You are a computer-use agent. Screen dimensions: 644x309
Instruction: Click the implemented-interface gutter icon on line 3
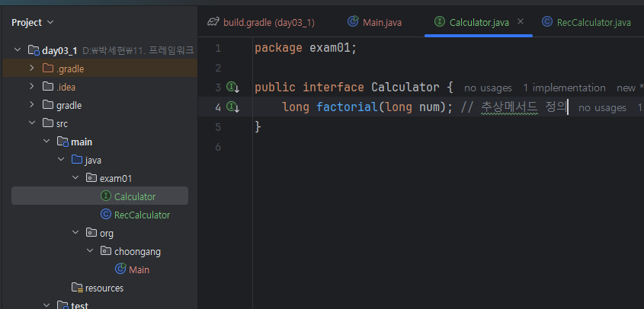[x=232, y=88]
